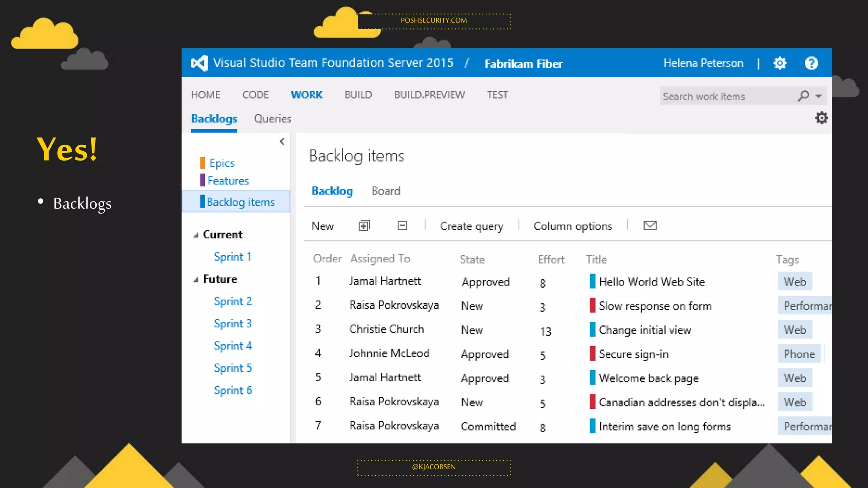The width and height of the screenshot is (868, 488).
Task: Click the expand all plus icon
Action: [x=364, y=226]
